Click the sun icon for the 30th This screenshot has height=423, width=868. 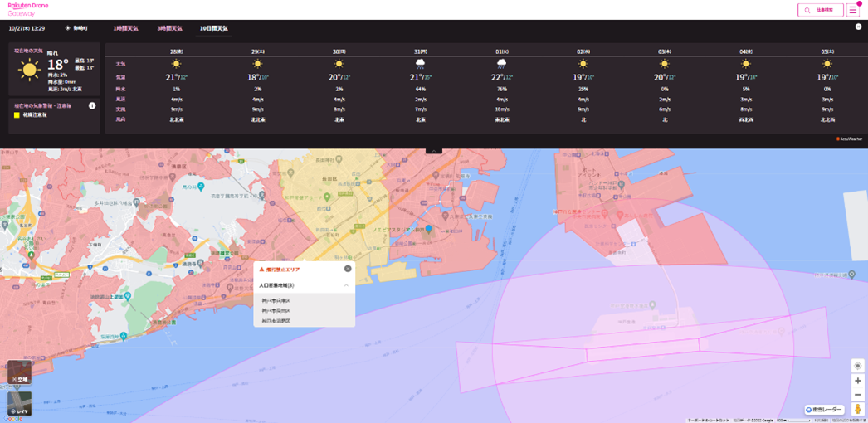click(339, 64)
